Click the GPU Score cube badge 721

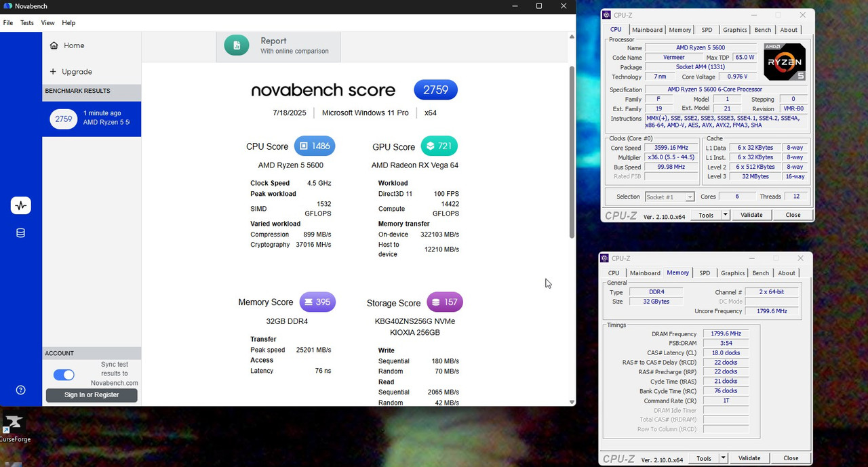tap(439, 146)
